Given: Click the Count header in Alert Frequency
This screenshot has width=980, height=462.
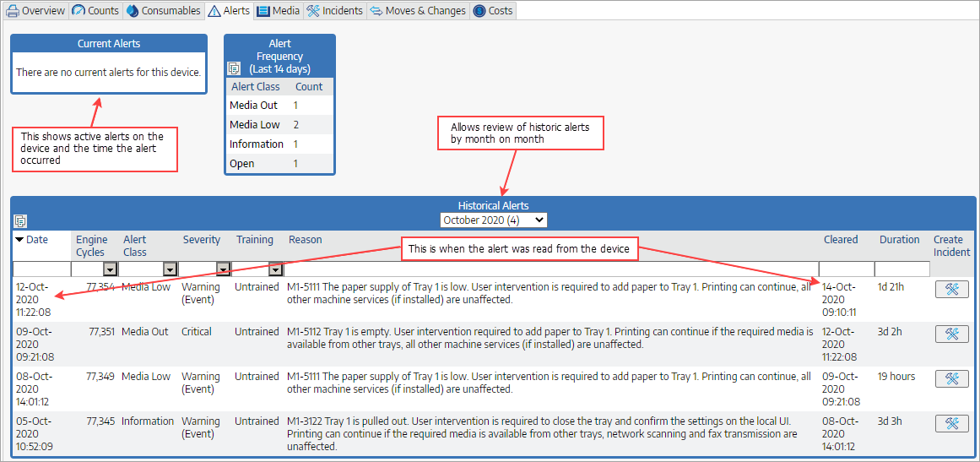Looking at the screenshot, I should click(x=309, y=87).
